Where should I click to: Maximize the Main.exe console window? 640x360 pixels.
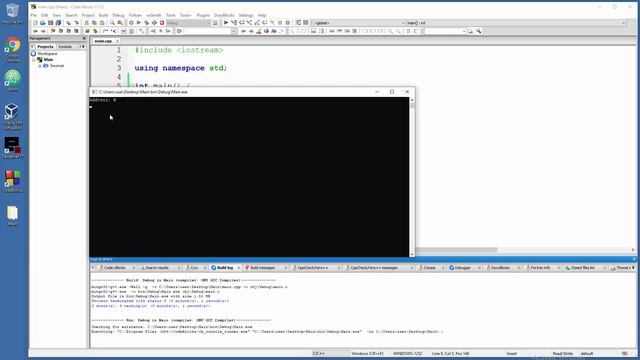point(392,92)
